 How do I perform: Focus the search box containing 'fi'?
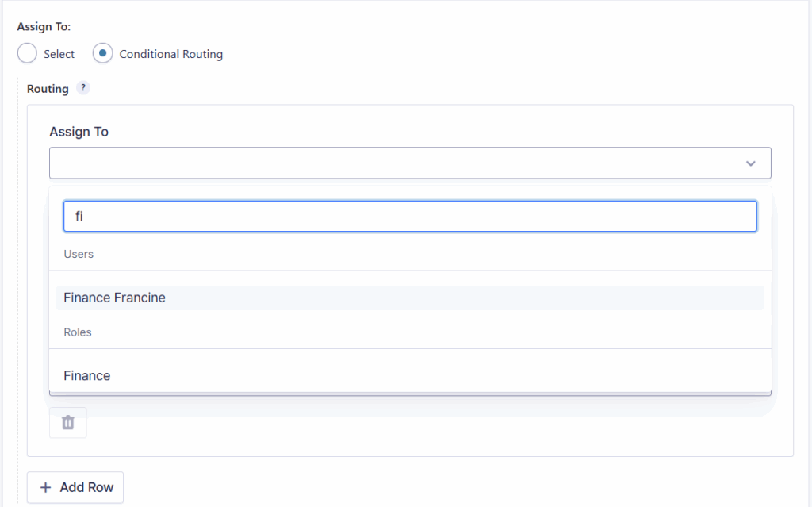tap(410, 216)
